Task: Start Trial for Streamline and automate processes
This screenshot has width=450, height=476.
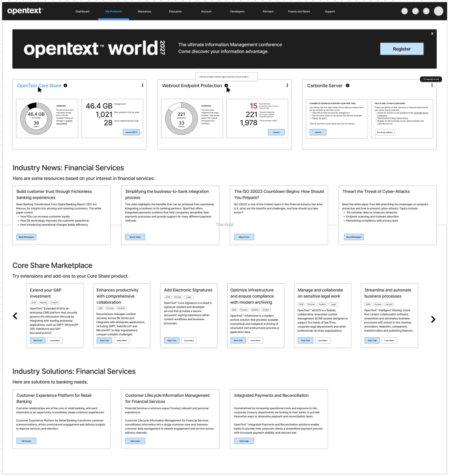Action: coord(372,340)
